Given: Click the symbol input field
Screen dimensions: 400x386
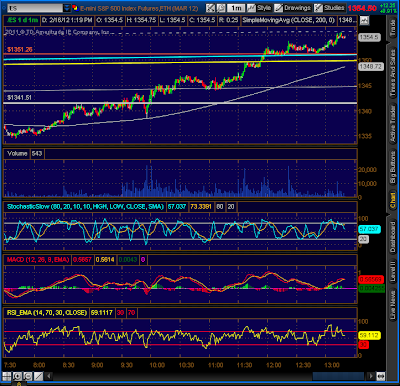Looking at the screenshot, I should (35, 8).
